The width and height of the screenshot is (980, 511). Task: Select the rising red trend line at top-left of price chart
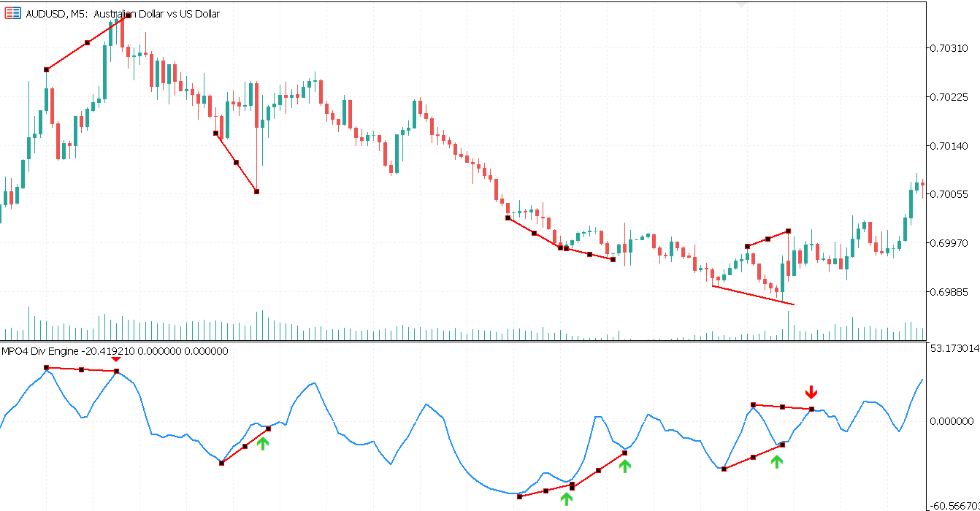point(87,42)
